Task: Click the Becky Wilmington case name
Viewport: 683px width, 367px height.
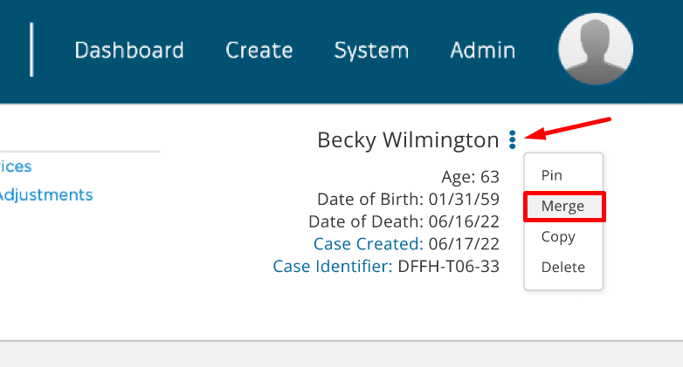Action: click(408, 140)
